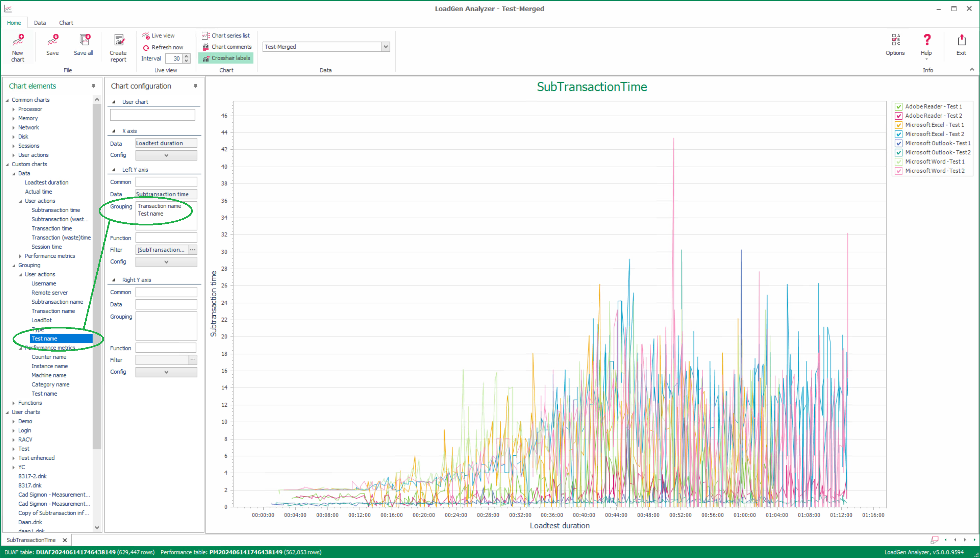The width and height of the screenshot is (980, 558).
Task: Collapse the ribbon with the arrow
Action: click(x=972, y=69)
